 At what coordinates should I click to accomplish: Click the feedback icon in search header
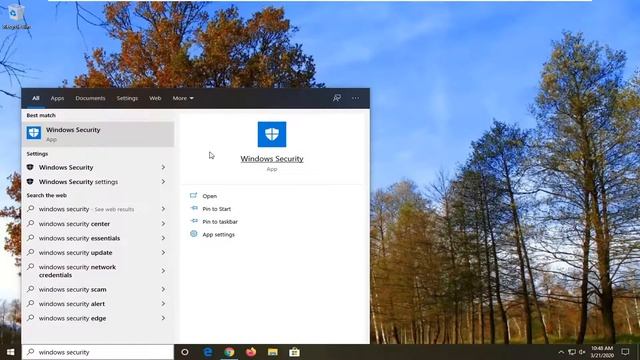coord(337,98)
